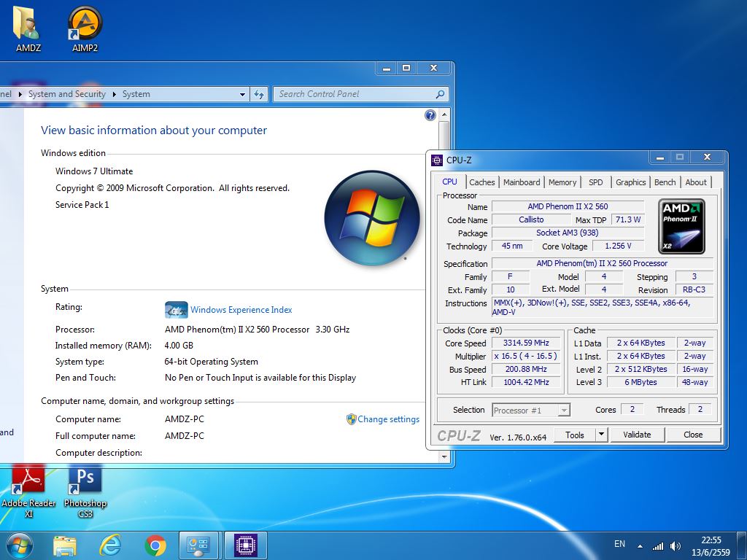Launch Internet Explorer from taskbar

[110, 545]
